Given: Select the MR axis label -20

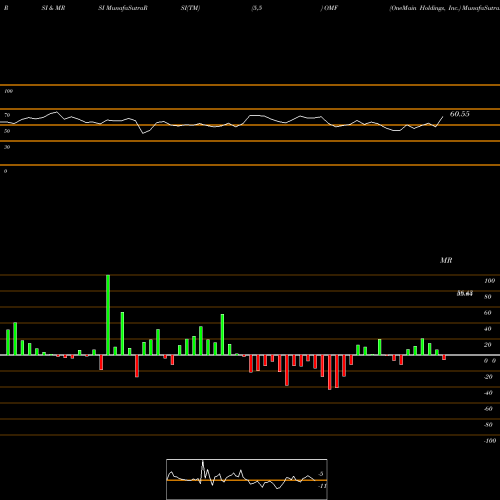Looking at the screenshot, I should coord(488,377).
